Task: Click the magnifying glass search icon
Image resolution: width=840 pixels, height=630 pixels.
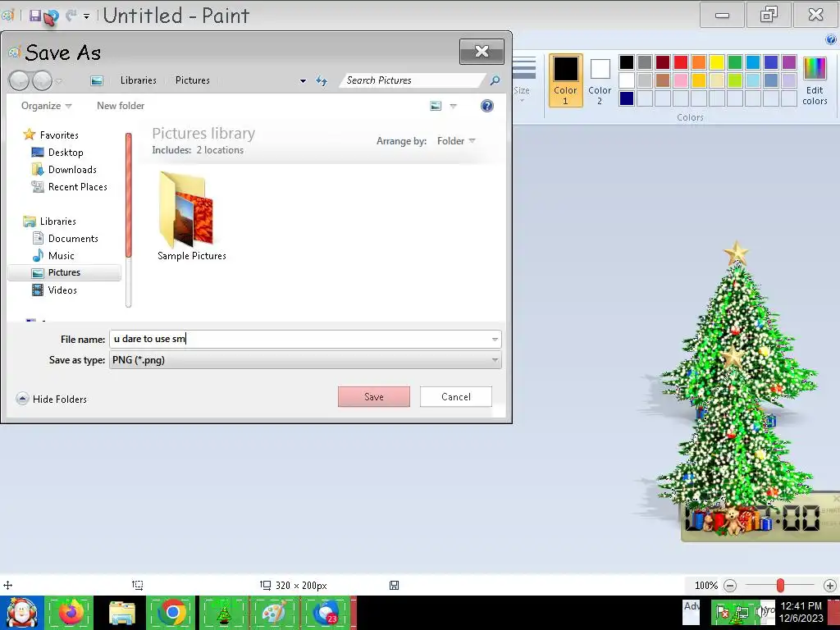Action: [x=495, y=80]
